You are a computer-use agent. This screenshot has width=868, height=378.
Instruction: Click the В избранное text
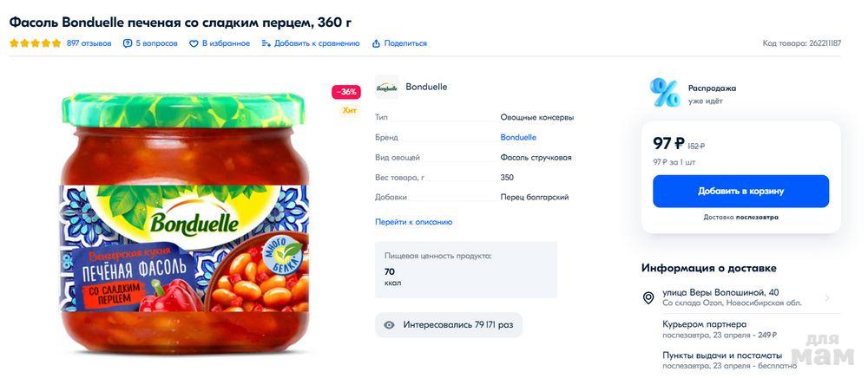pyautogui.click(x=226, y=43)
